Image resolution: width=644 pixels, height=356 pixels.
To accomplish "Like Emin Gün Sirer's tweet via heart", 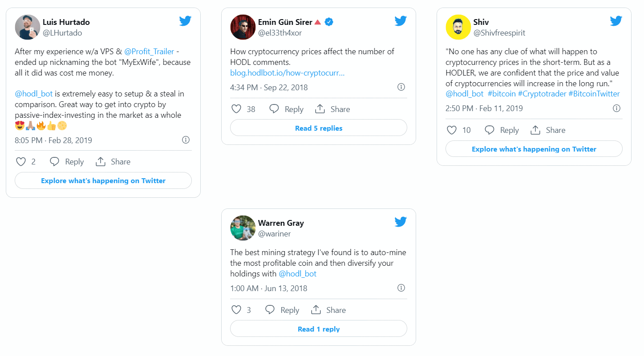I will pyautogui.click(x=236, y=109).
